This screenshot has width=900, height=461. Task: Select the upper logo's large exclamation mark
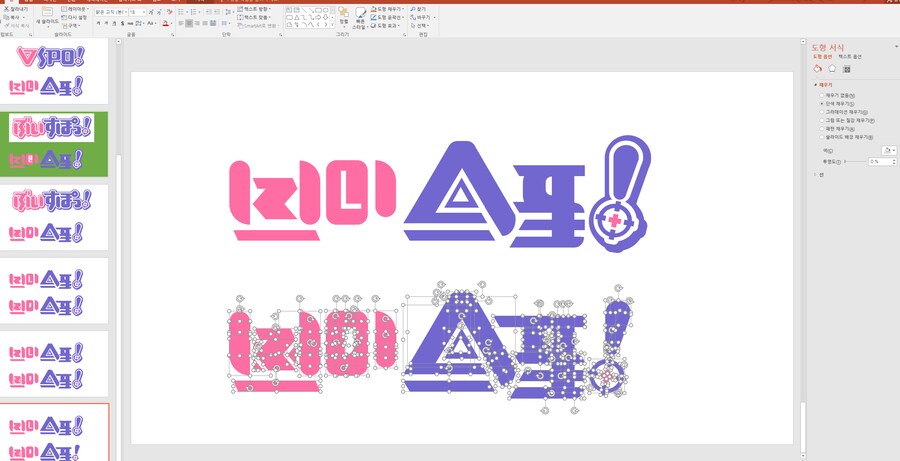coord(620,193)
